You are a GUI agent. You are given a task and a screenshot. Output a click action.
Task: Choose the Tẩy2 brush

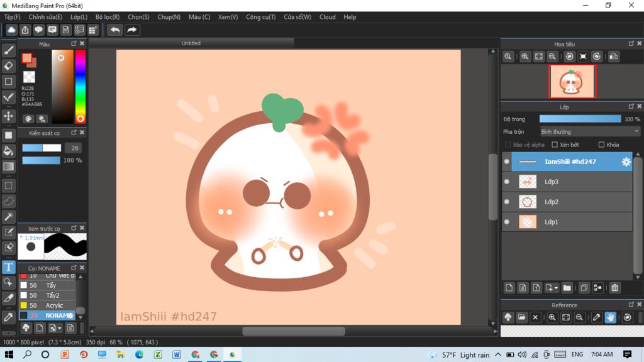click(47, 295)
